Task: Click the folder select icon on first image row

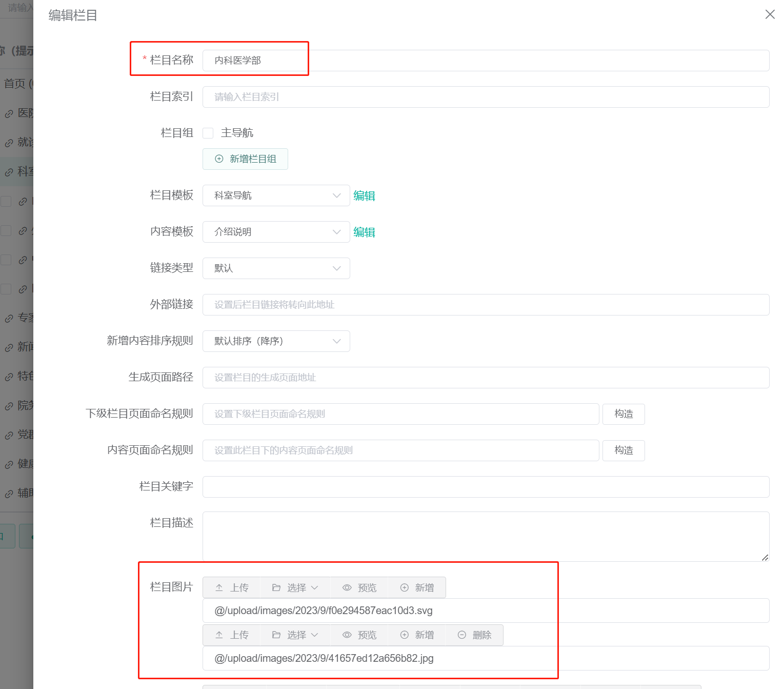Action: (x=277, y=587)
